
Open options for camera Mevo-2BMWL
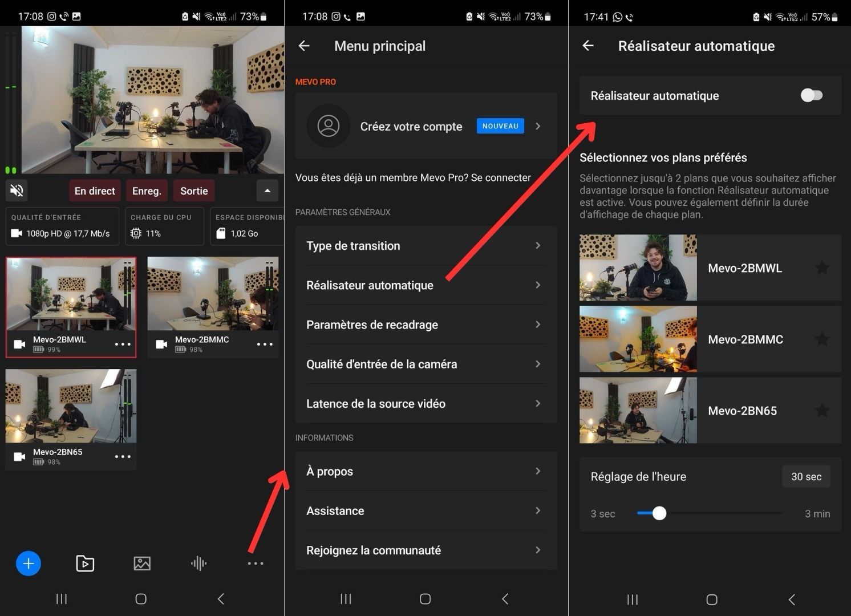click(x=123, y=344)
